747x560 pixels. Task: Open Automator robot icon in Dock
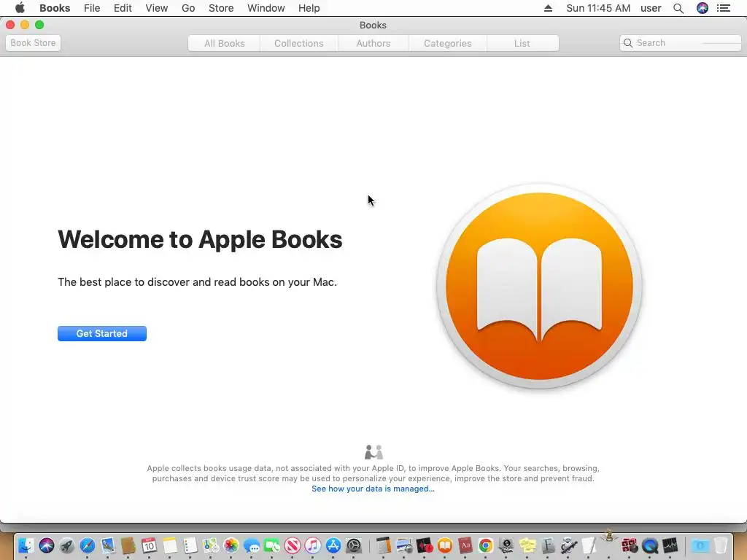(x=568, y=545)
